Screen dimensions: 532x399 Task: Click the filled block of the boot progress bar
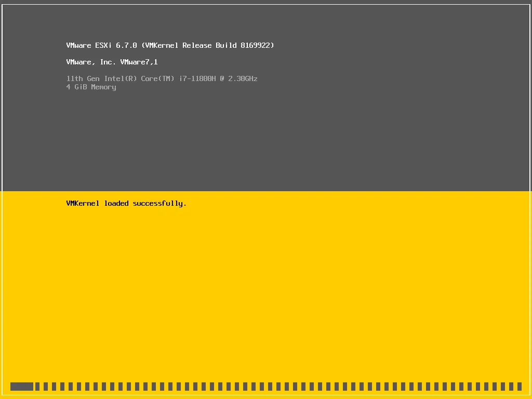click(x=22, y=387)
